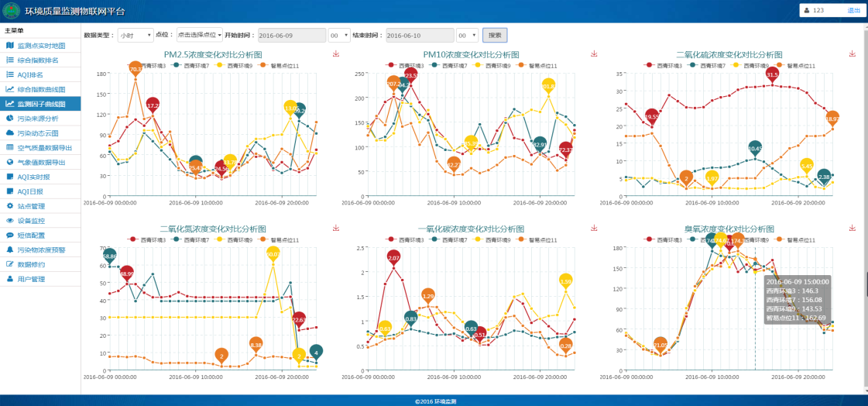Viewport: 868px width, 406px height.
Task: Save the 二氧化硫 chart via download icon
Action: 852,54
